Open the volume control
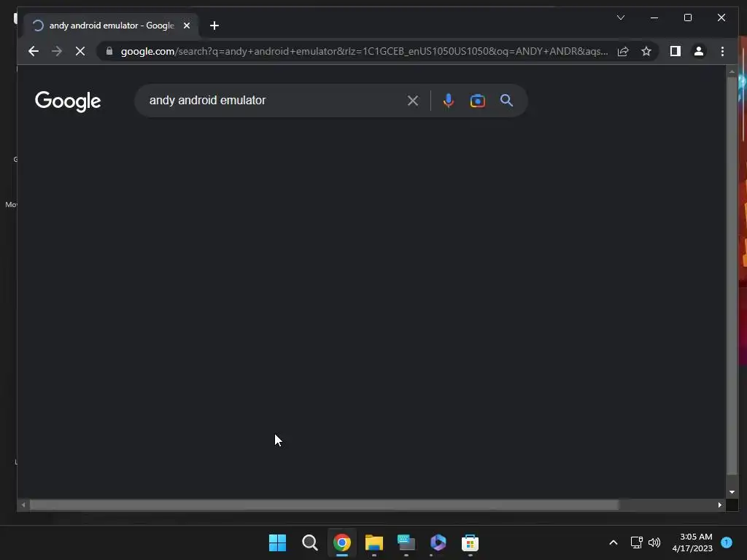Image resolution: width=747 pixels, height=560 pixels. pyautogui.click(x=654, y=542)
